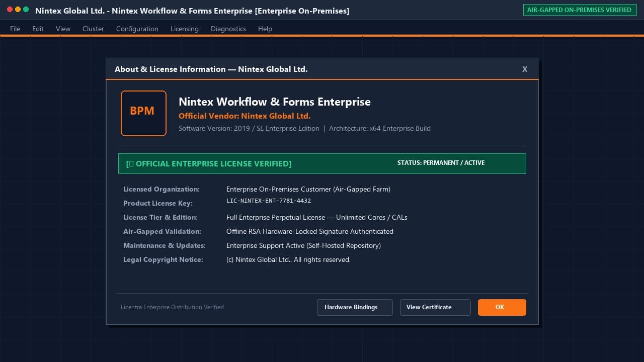Click the Software Version 2019 / SE text
Viewport: 644px width, 362px height.
(249, 128)
